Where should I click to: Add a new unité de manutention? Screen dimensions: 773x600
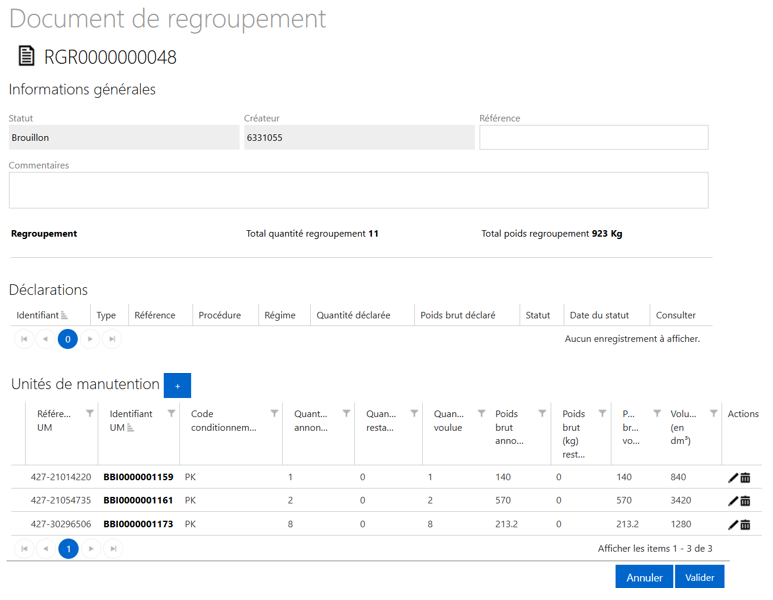(x=177, y=385)
